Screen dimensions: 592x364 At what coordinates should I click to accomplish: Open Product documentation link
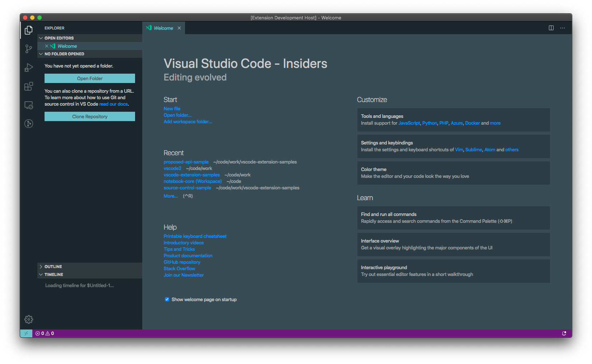coord(188,256)
